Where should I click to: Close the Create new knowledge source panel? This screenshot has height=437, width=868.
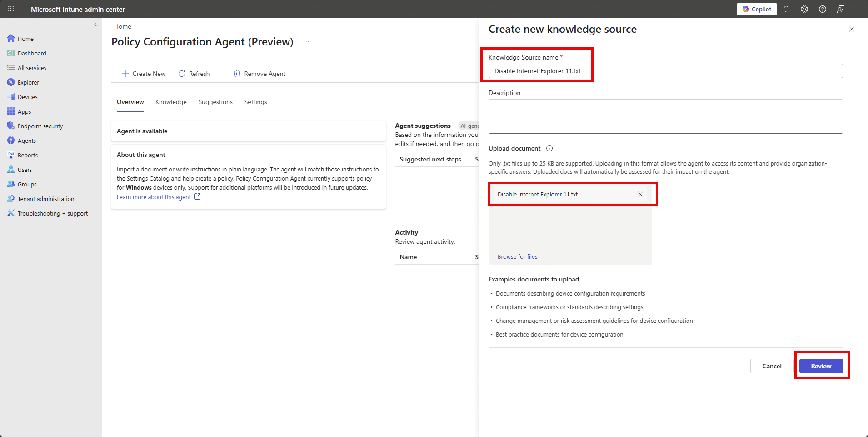852,29
